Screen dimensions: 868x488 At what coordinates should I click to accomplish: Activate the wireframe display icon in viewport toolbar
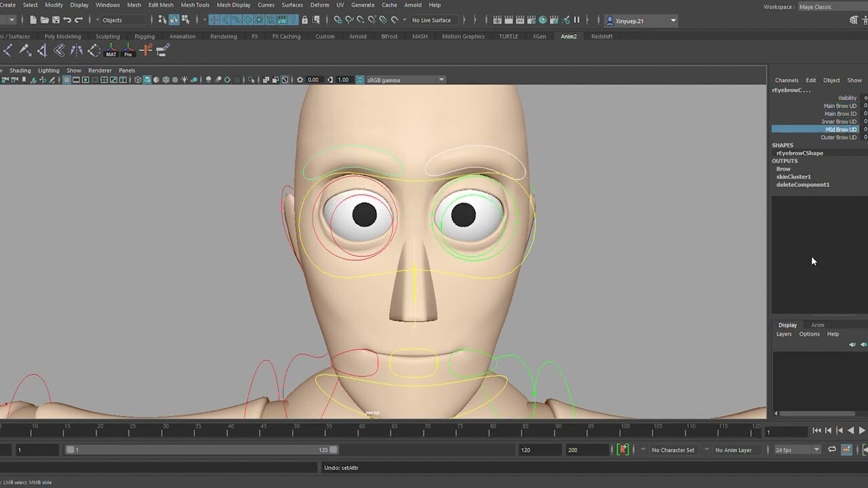click(138, 79)
